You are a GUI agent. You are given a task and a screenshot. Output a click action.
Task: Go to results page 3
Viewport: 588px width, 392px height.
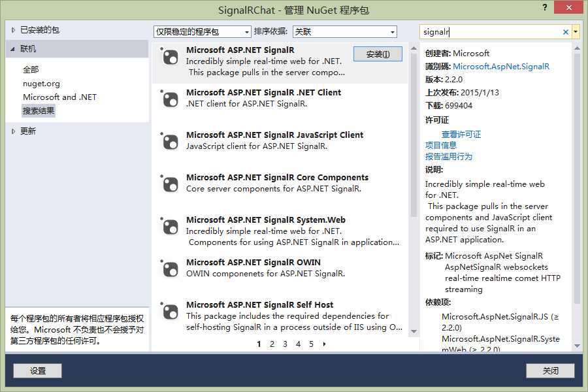coord(285,344)
